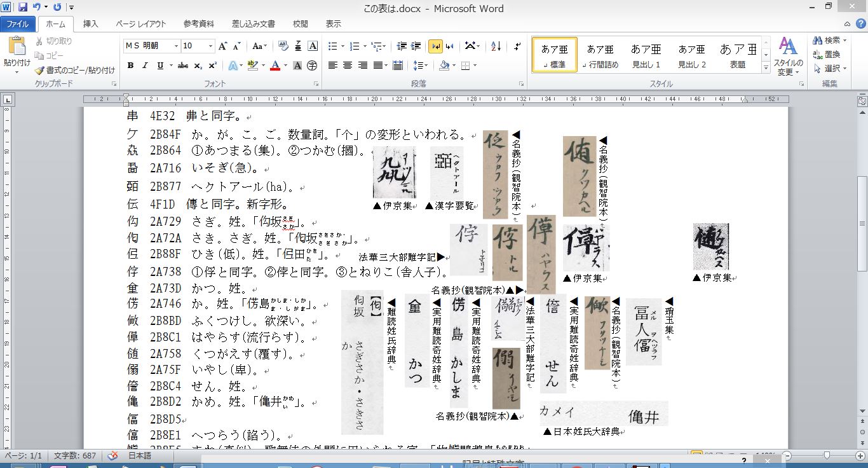868x468 pixels.
Task: Open the line spacing dropdown
Action: tap(420, 65)
